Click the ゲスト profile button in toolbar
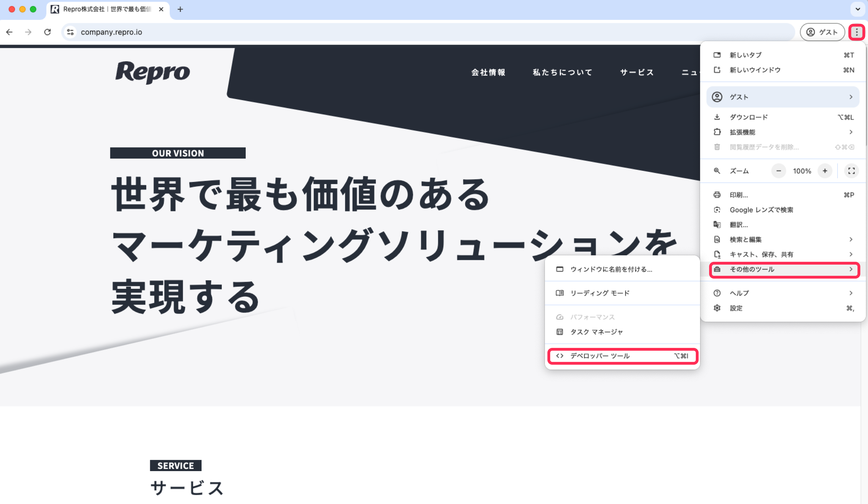This screenshot has width=868, height=504. point(822,32)
